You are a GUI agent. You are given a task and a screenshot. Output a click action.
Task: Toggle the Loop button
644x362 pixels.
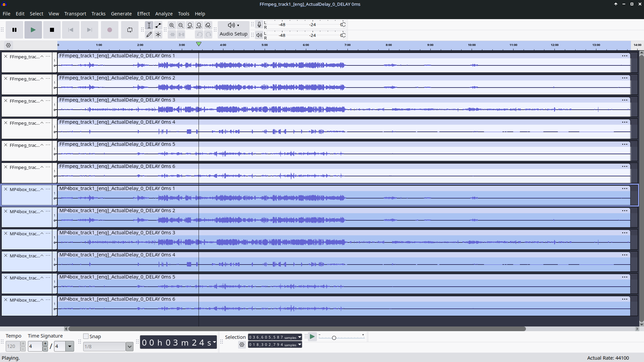coord(130,30)
